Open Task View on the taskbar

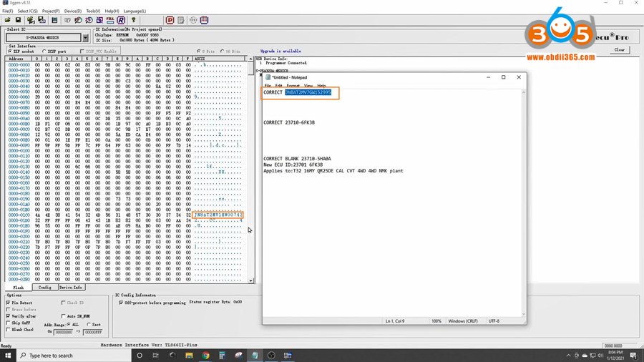click(156, 356)
